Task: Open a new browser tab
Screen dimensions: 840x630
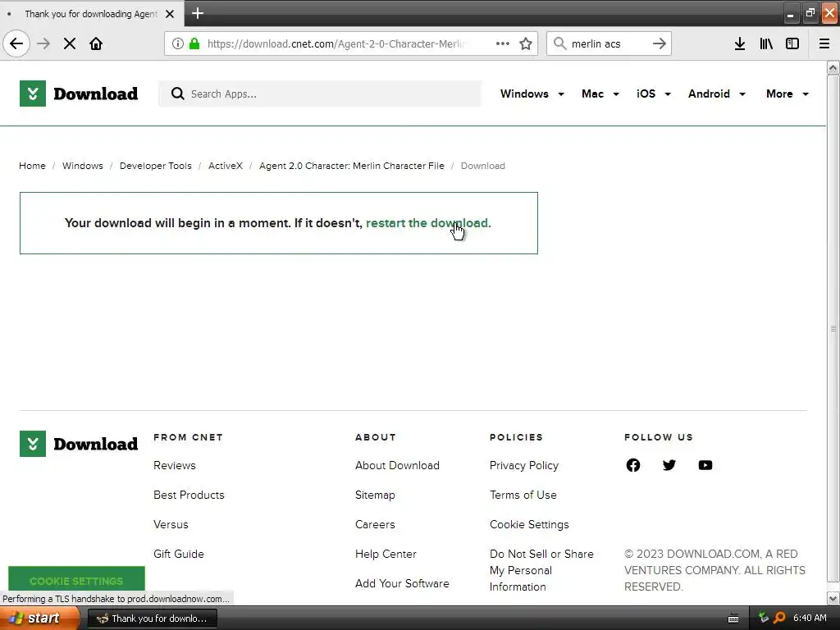Action: [198, 13]
